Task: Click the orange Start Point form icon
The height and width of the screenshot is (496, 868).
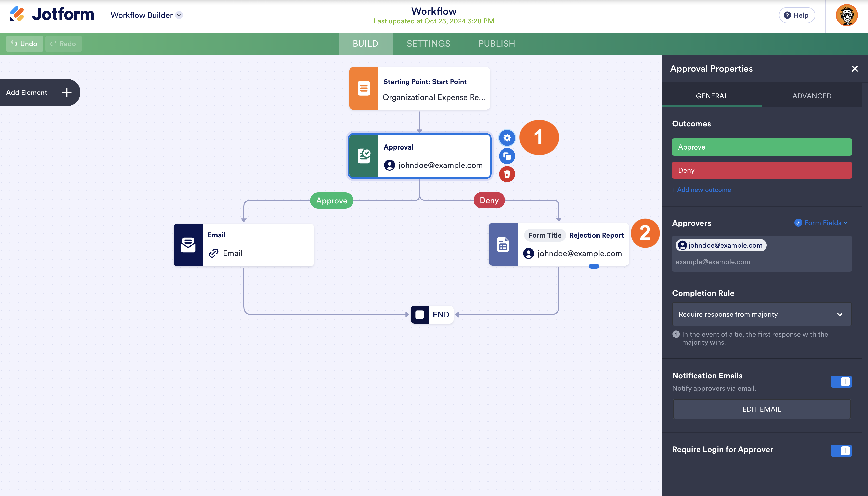Action: point(364,88)
